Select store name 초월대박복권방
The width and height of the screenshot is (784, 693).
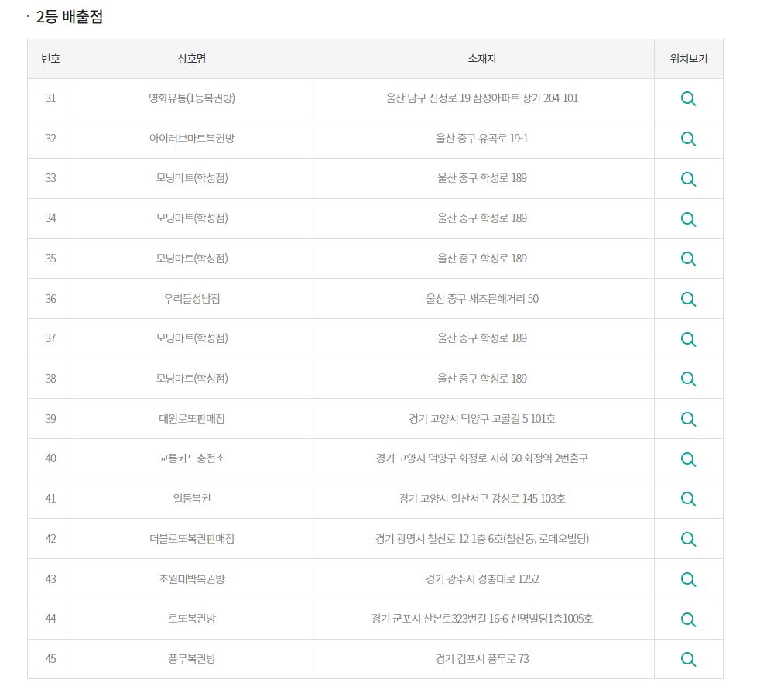tap(191, 579)
